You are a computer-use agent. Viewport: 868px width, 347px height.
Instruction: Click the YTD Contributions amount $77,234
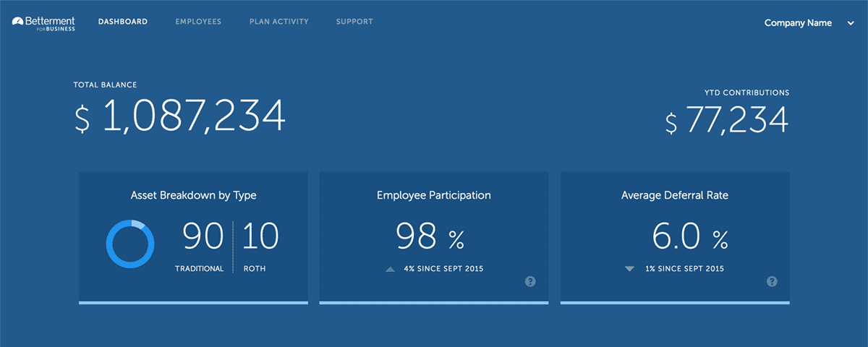coord(727,119)
